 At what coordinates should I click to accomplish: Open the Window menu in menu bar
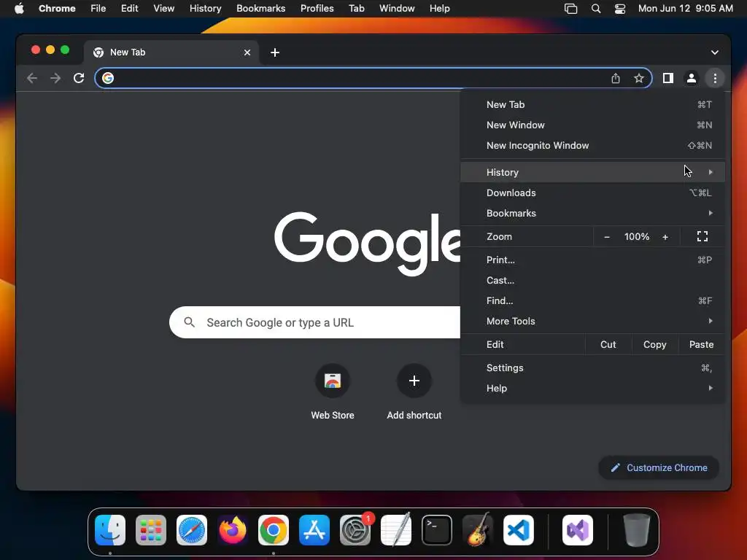(397, 9)
